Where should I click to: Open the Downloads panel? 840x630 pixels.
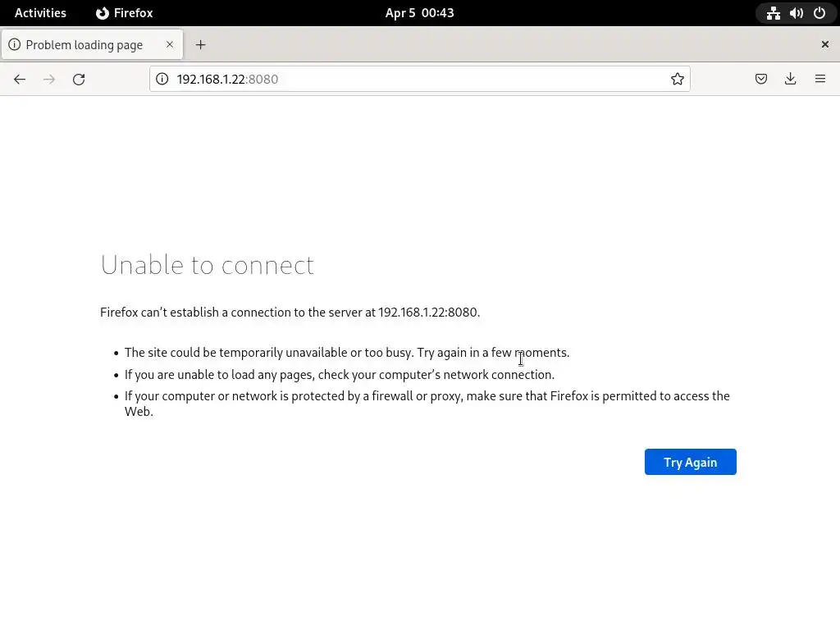click(x=791, y=79)
